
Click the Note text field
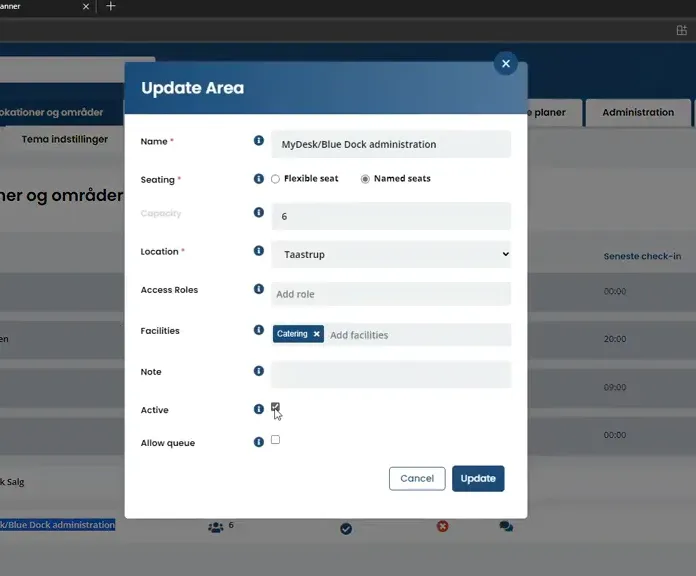[x=391, y=375]
